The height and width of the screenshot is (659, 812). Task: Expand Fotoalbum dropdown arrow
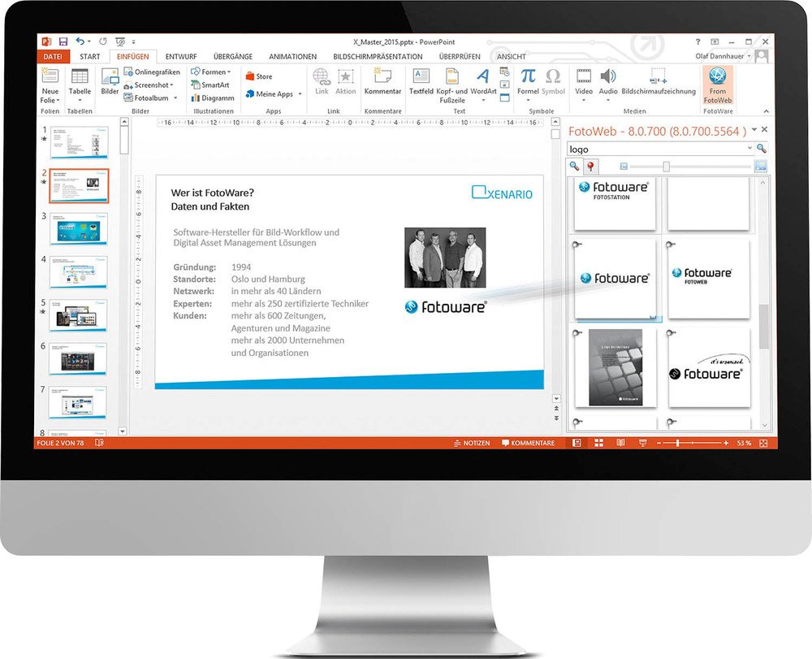pyautogui.click(x=175, y=98)
